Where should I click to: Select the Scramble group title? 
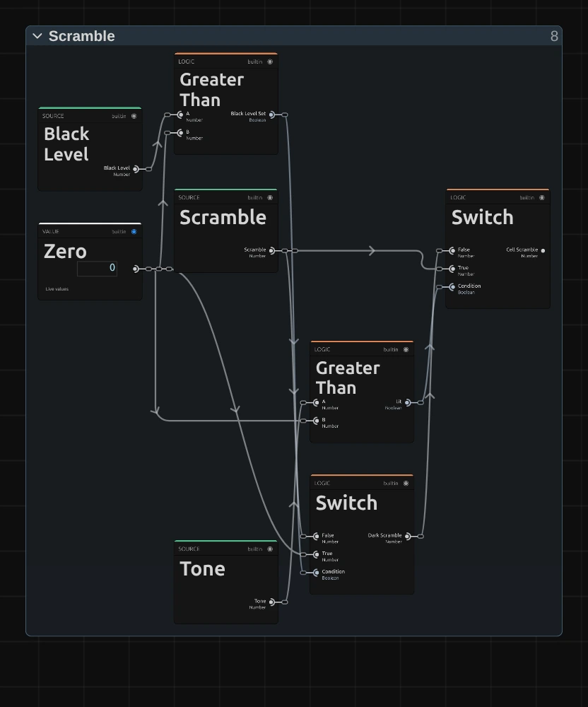[x=81, y=36]
